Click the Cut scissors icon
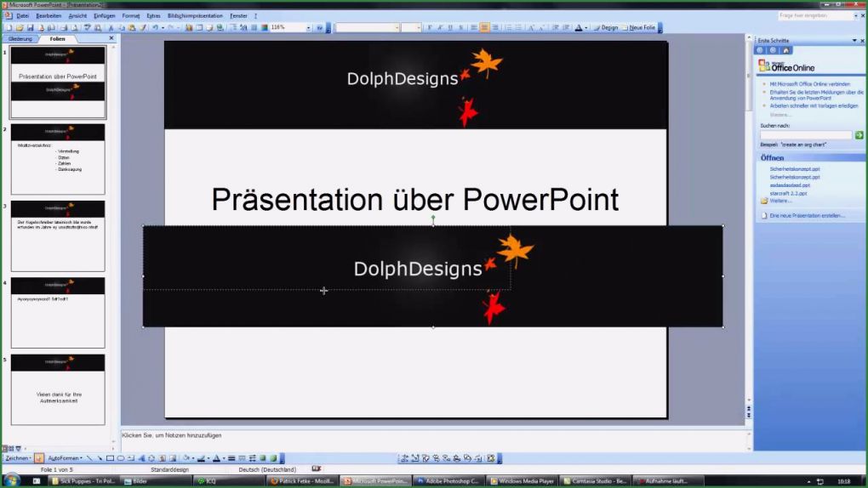Screen dimensions: 868x488 [111, 28]
